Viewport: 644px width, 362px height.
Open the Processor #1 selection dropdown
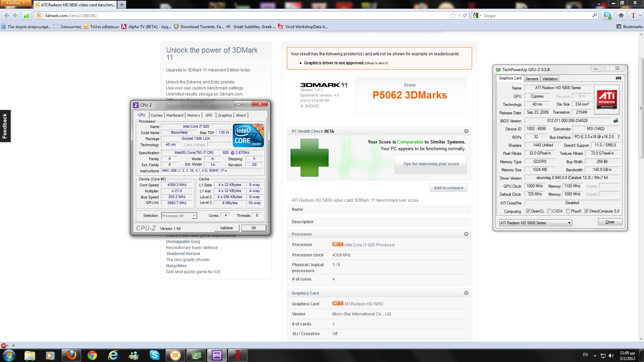[179, 216]
